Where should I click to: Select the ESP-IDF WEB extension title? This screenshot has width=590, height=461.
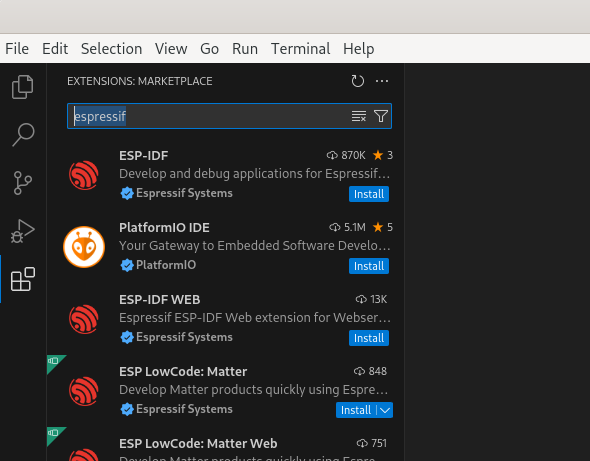coord(160,300)
